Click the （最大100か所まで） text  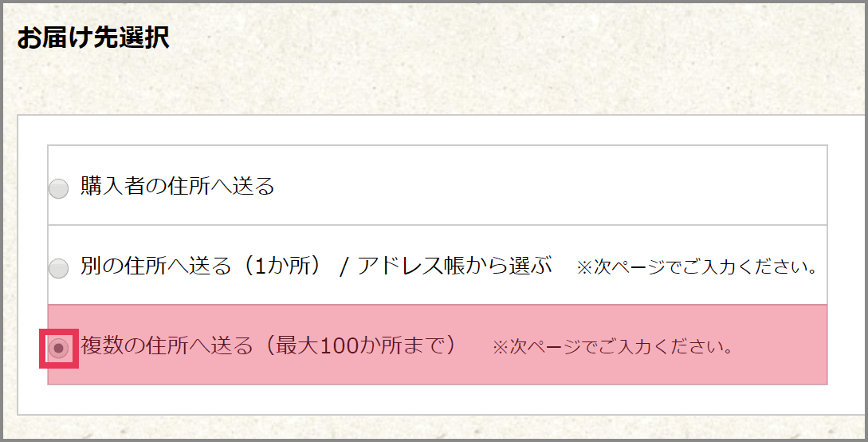pos(361,345)
